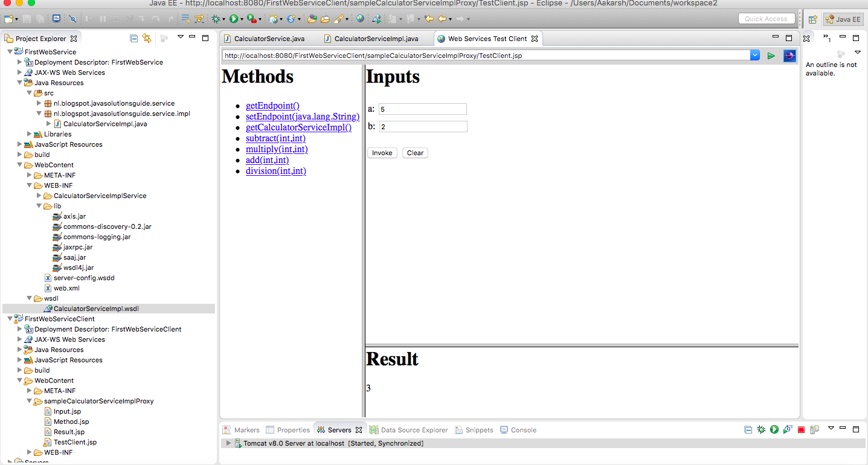Image resolution: width=868 pixels, height=465 pixels.
Task: Expand Tomcat v8.0 Server entry
Action: pos(228,443)
